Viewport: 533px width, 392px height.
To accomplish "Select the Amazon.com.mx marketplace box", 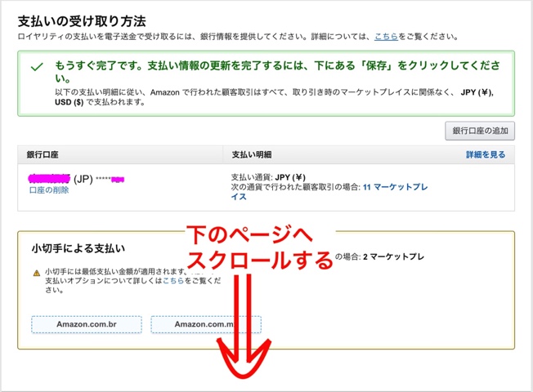I will pos(205,324).
